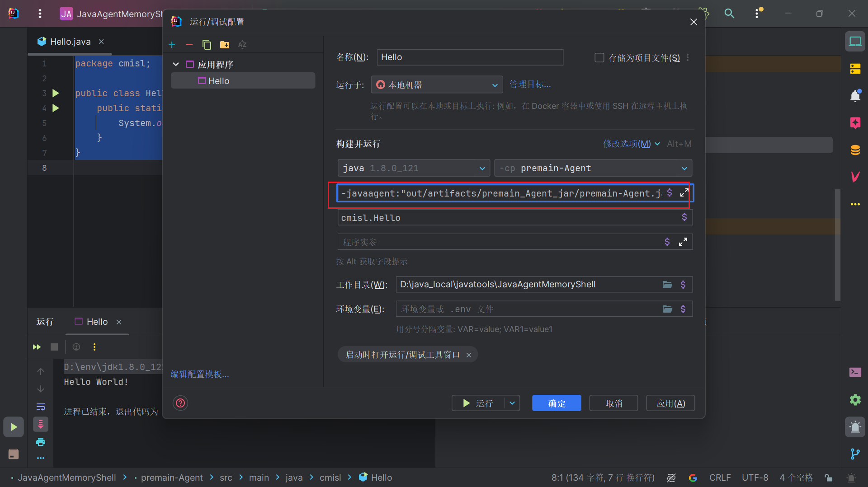
Task: Browse for working directory folder
Action: pos(667,285)
